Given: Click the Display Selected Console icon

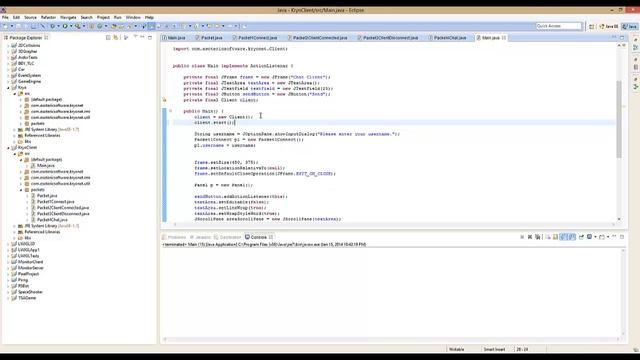Looking at the screenshot, I should pos(590,237).
